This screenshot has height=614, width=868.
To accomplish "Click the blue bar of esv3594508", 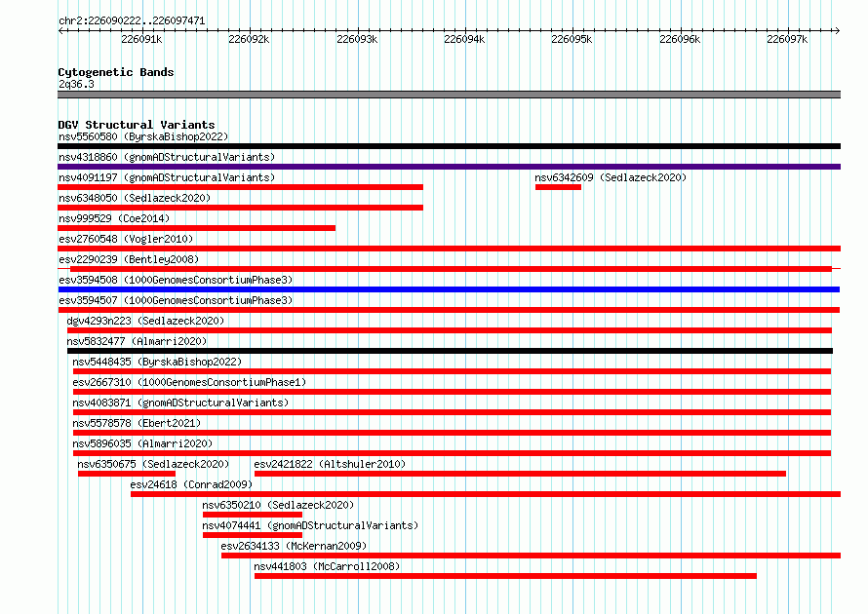I will [449, 289].
